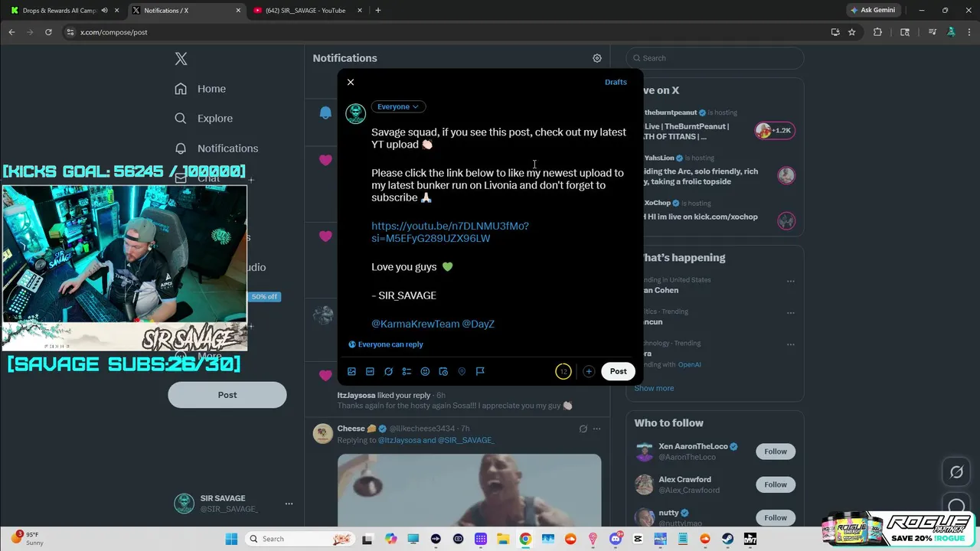Click Ask Gemini button
The image size is (980, 551).
[872, 11]
